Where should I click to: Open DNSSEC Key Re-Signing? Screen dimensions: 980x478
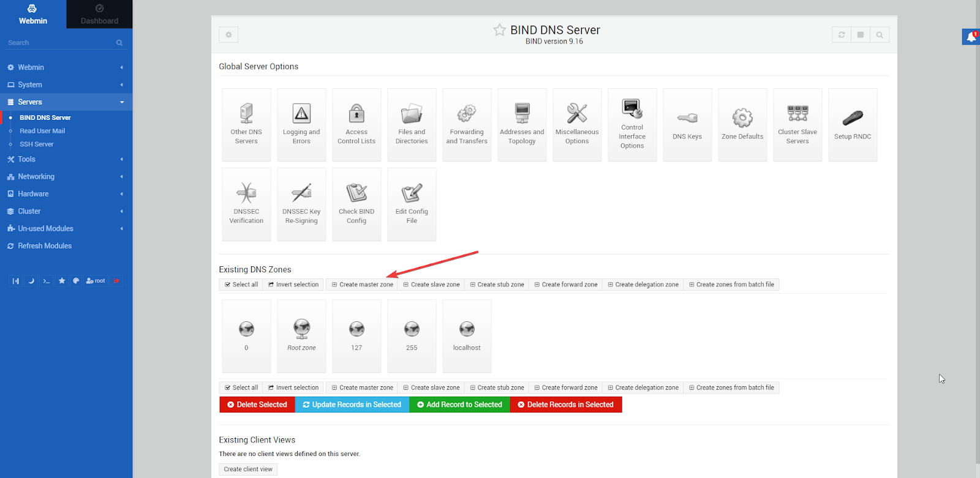301,204
